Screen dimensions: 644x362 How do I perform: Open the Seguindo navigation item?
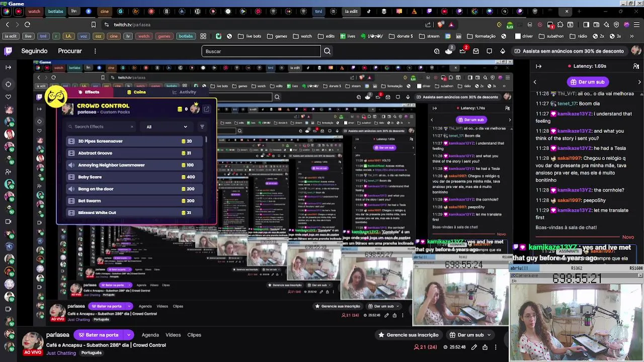[x=34, y=51]
